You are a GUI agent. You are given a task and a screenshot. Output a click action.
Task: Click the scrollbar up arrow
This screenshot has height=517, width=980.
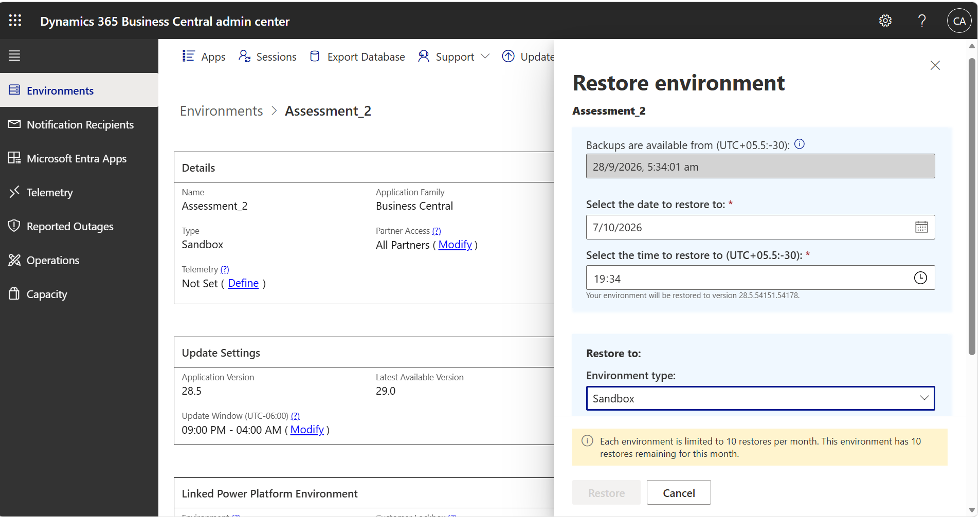[x=972, y=46]
